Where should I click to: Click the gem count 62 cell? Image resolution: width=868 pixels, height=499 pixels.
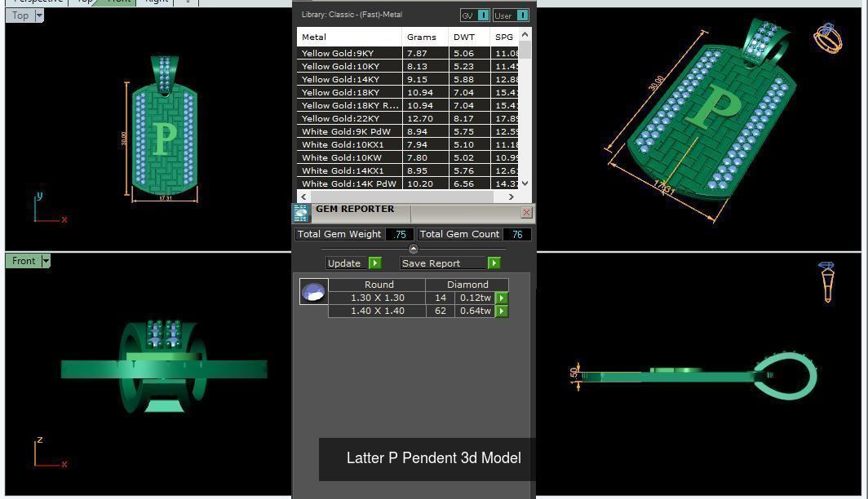click(x=440, y=311)
